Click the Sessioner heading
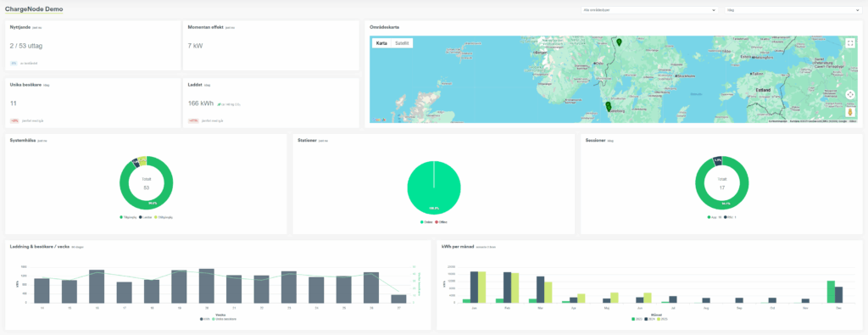The image size is (868, 335). pyautogui.click(x=596, y=140)
